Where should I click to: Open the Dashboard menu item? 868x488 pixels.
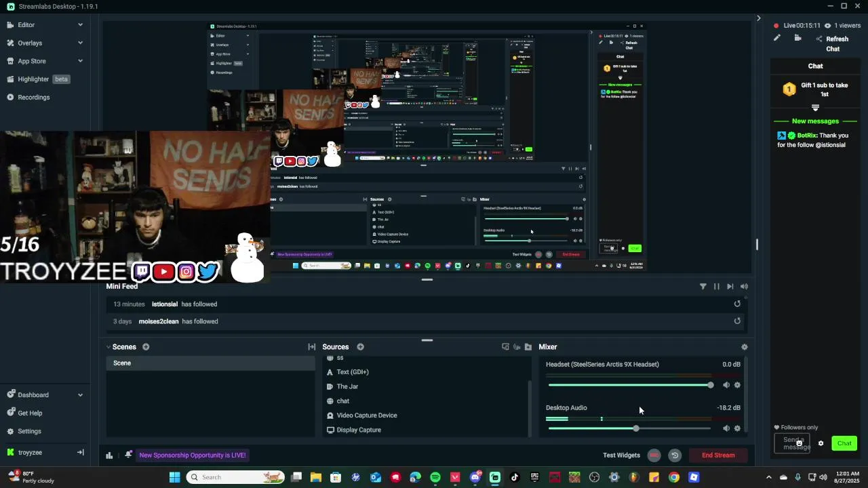pos(33,394)
